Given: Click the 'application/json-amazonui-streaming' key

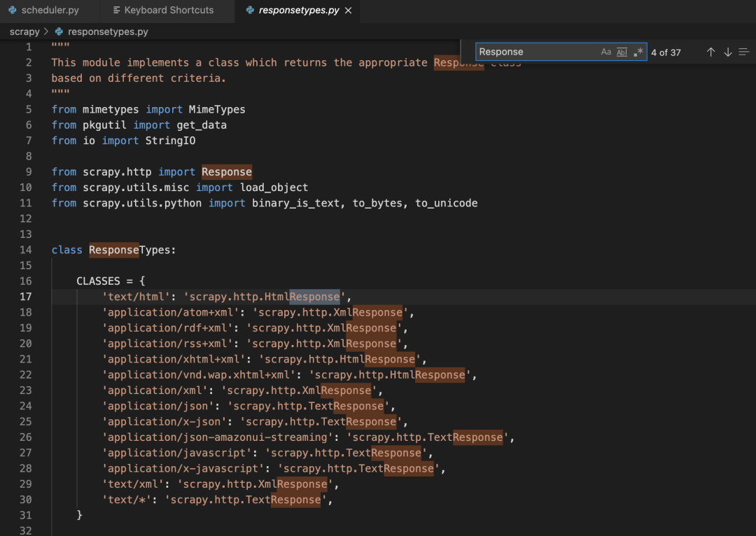Looking at the screenshot, I should [218, 437].
